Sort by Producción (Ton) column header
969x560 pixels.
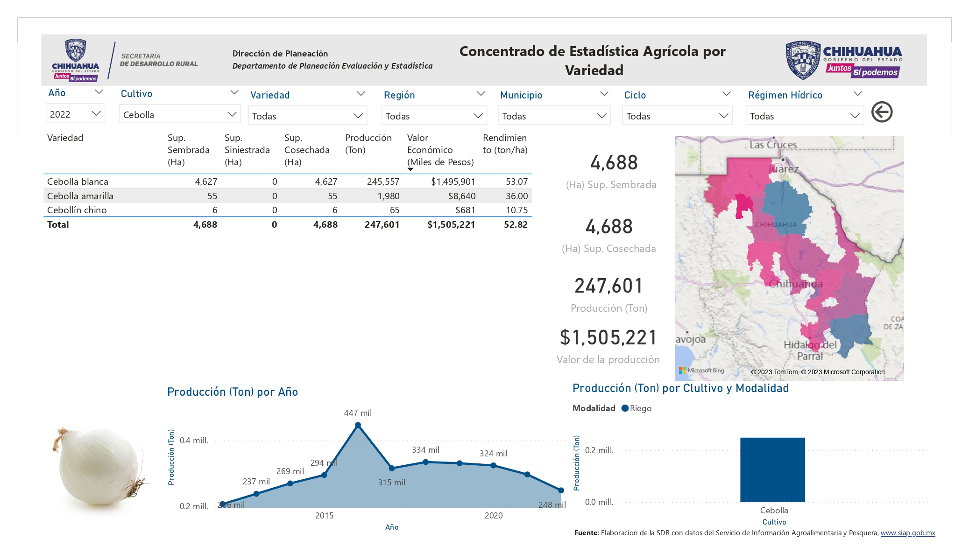(x=368, y=144)
